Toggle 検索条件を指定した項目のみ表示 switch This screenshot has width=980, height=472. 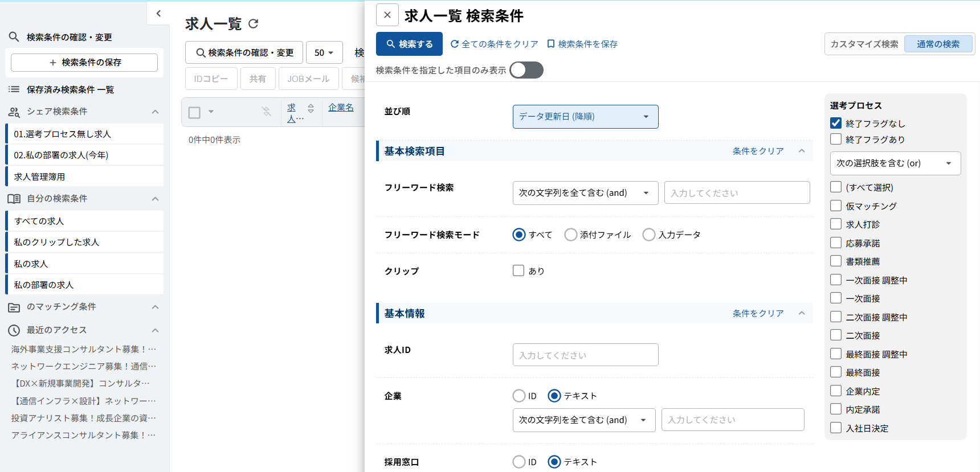coord(526,70)
